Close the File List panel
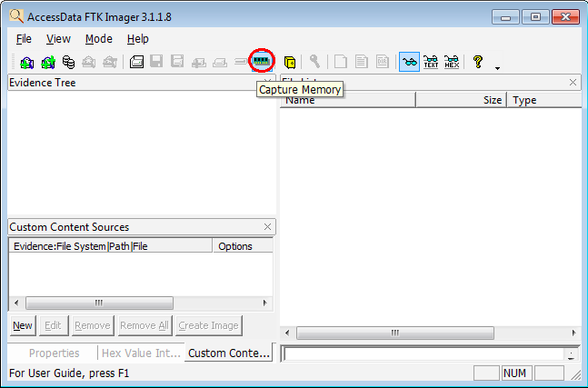This screenshot has width=588, height=388. click(x=573, y=83)
